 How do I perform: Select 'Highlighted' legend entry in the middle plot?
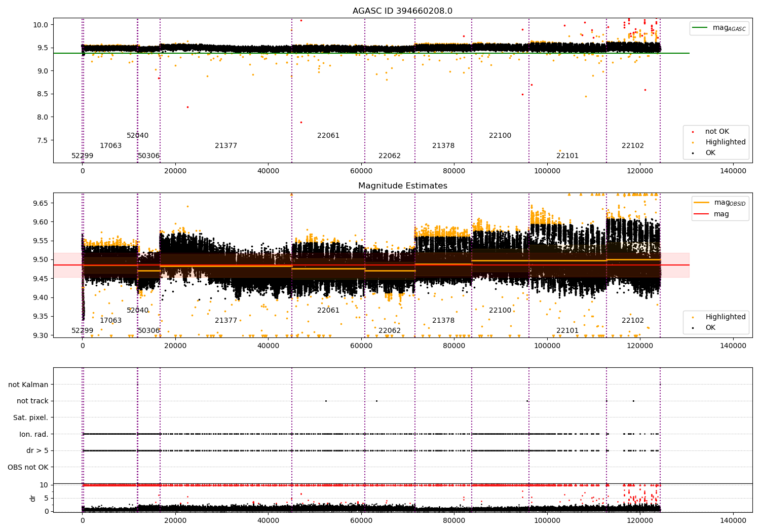click(x=725, y=317)
